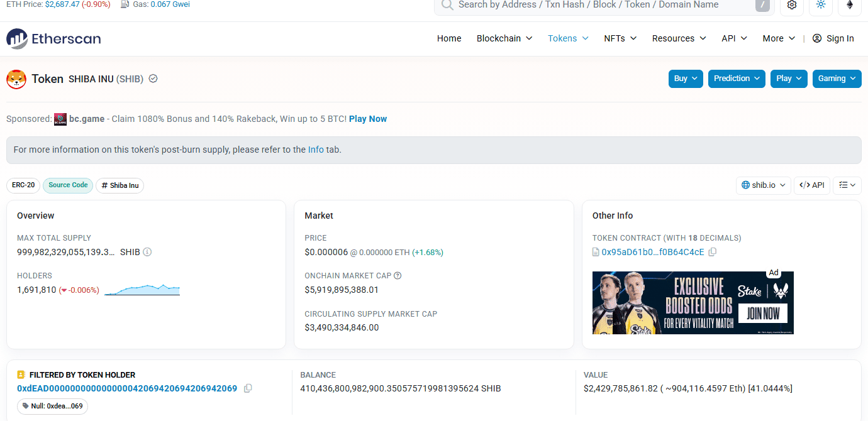Click the user icon beside Sign In
Screen dimensions: 868x421
(x=817, y=38)
